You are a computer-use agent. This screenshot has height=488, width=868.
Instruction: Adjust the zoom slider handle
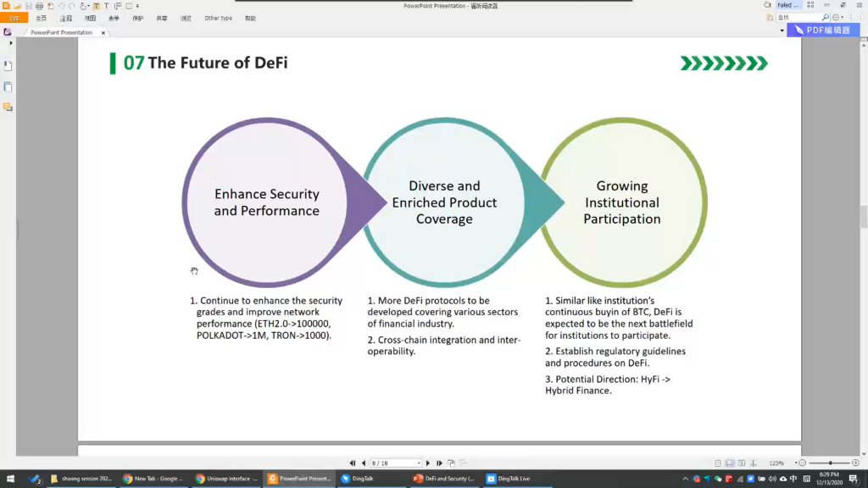[x=829, y=463]
